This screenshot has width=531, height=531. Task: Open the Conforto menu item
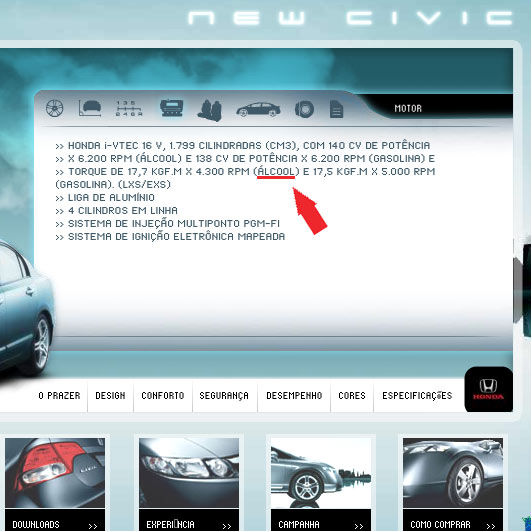coord(163,396)
